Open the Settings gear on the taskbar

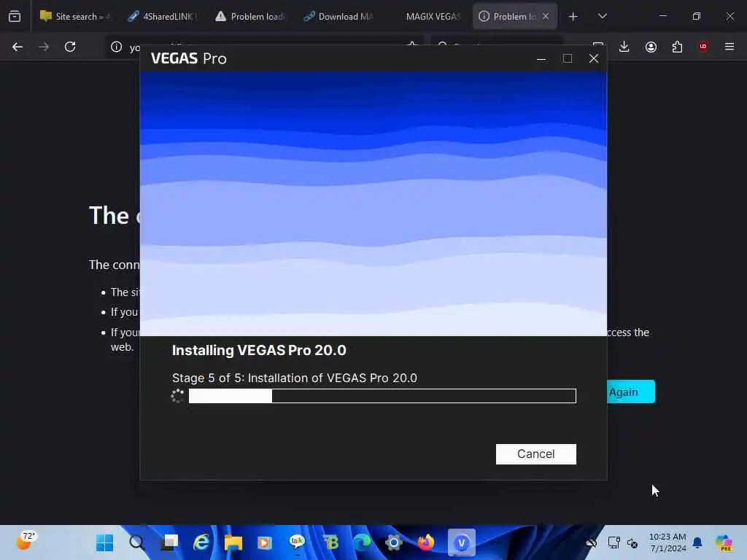394,542
